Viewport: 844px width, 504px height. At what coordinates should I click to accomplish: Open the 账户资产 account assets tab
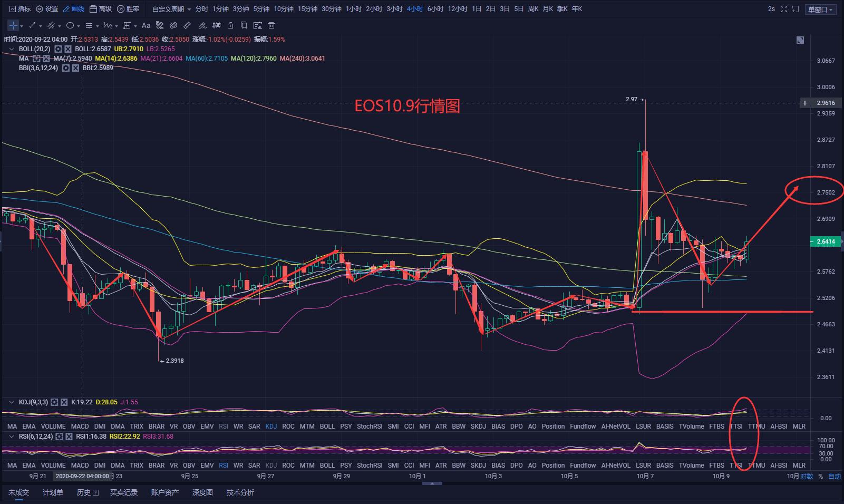tap(165, 492)
